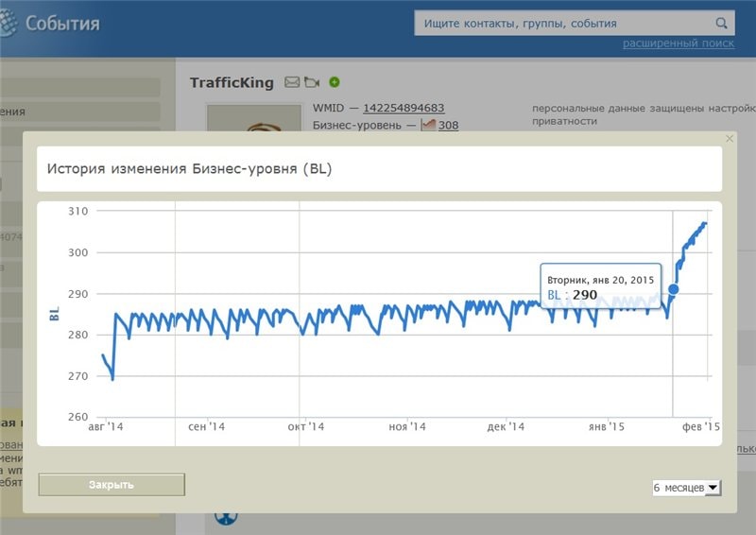Click the TrafficKing profile name

pos(232,82)
